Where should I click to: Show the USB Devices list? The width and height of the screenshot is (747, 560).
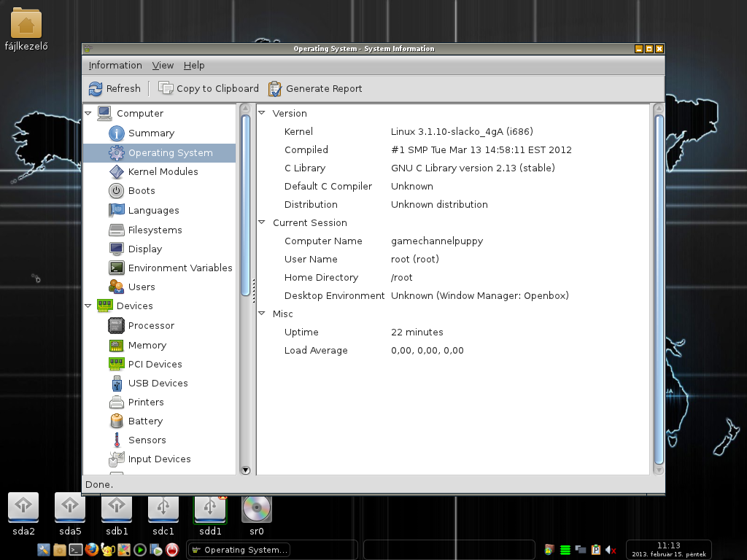point(158,384)
